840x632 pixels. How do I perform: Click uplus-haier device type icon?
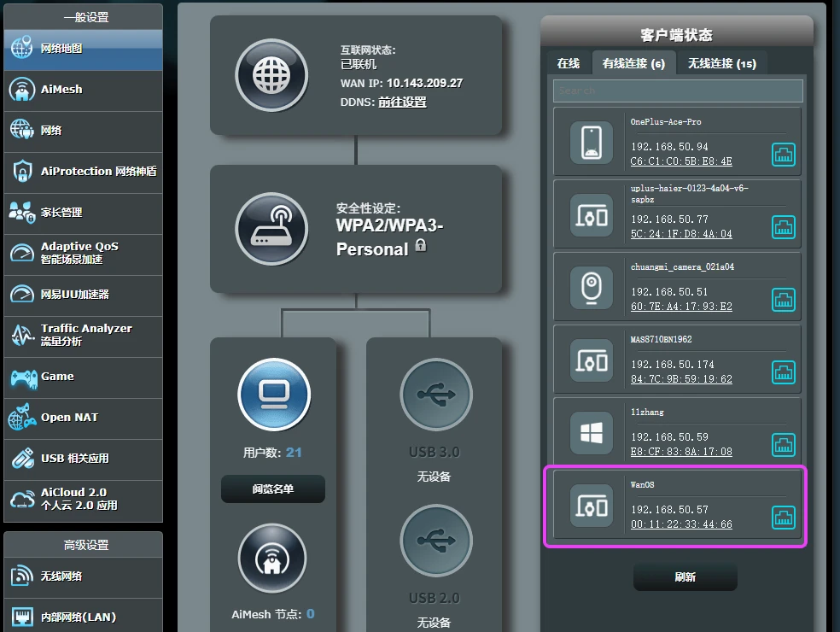pos(592,215)
